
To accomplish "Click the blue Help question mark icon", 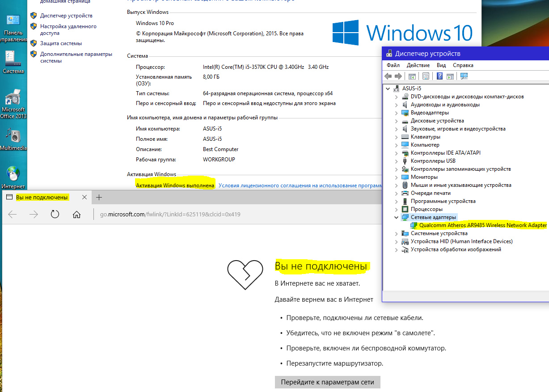I will (x=440, y=76).
